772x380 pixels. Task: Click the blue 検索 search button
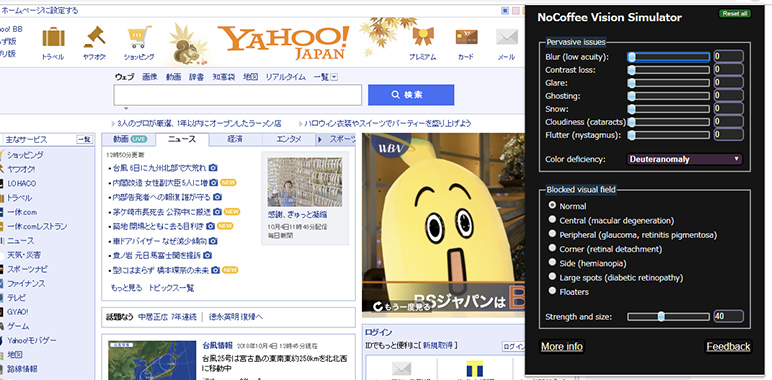[x=411, y=95]
